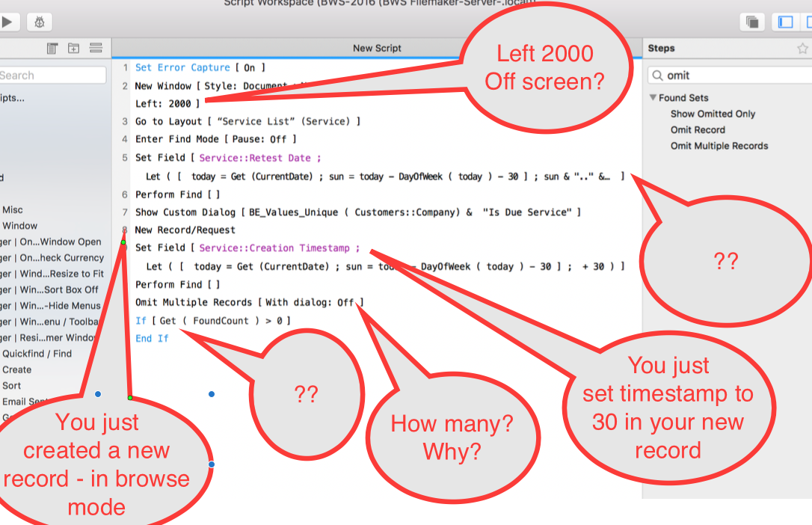Click the steps search field containing omit

click(x=730, y=76)
